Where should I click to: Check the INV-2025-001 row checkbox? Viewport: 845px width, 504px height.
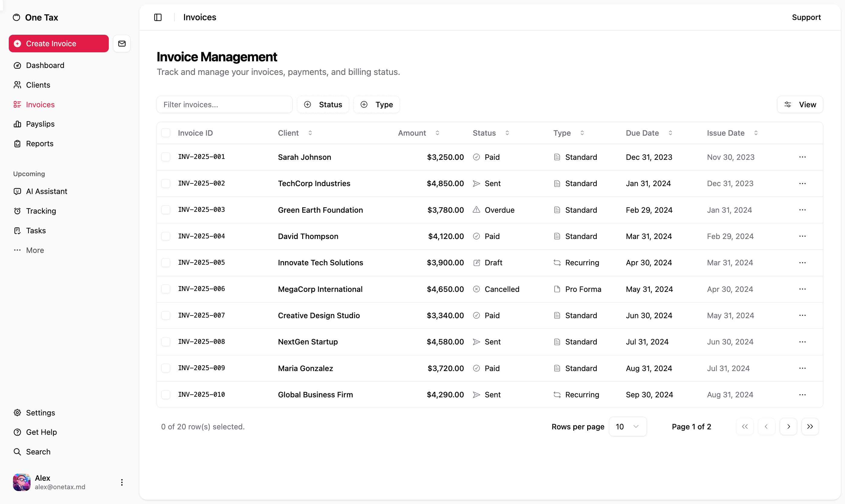pos(166,157)
